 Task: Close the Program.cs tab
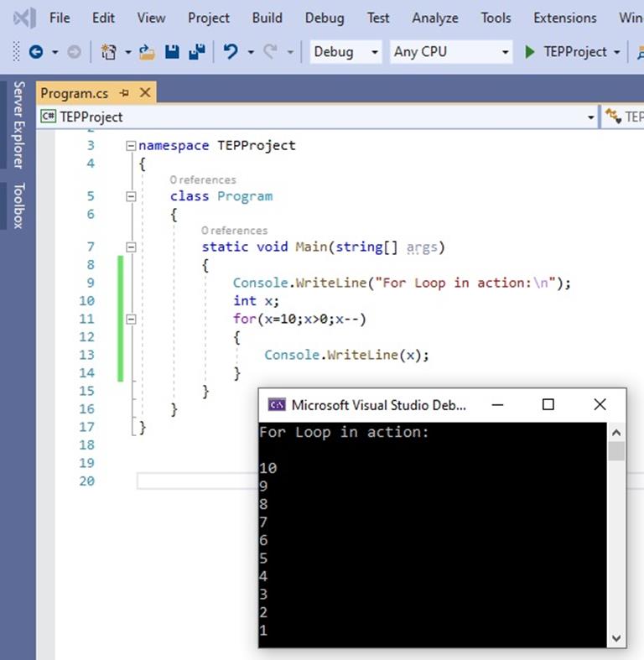coord(144,93)
